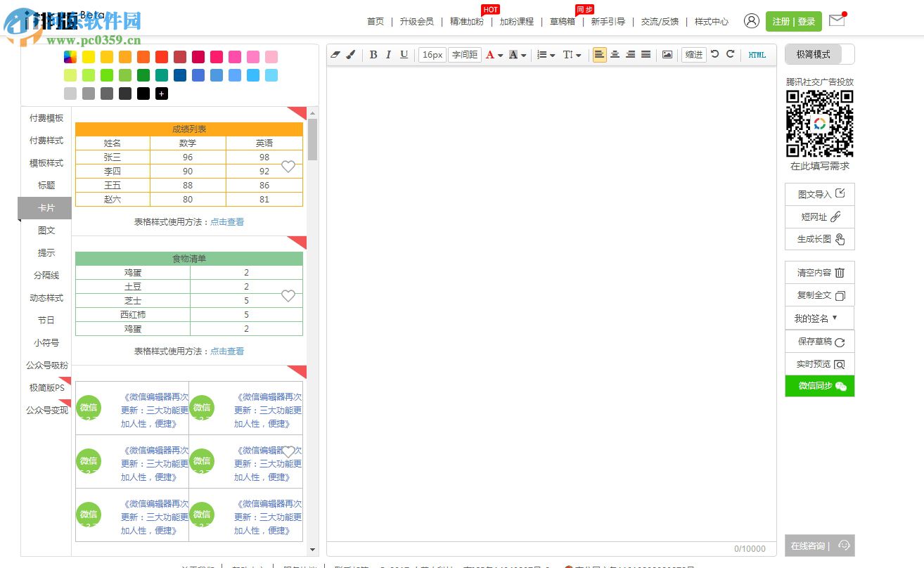The height and width of the screenshot is (568, 924).
Task: Expand text background color dropdown arrow
Action: point(524,56)
